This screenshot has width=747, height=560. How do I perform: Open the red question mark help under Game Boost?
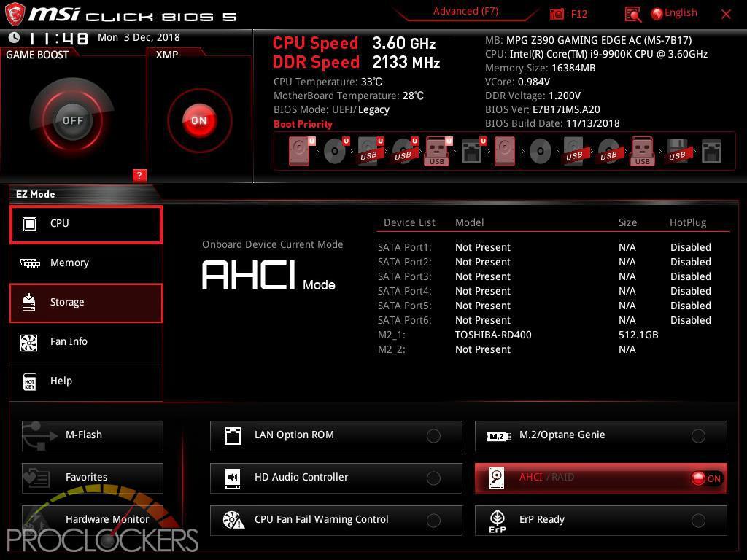[x=139, y=175]
